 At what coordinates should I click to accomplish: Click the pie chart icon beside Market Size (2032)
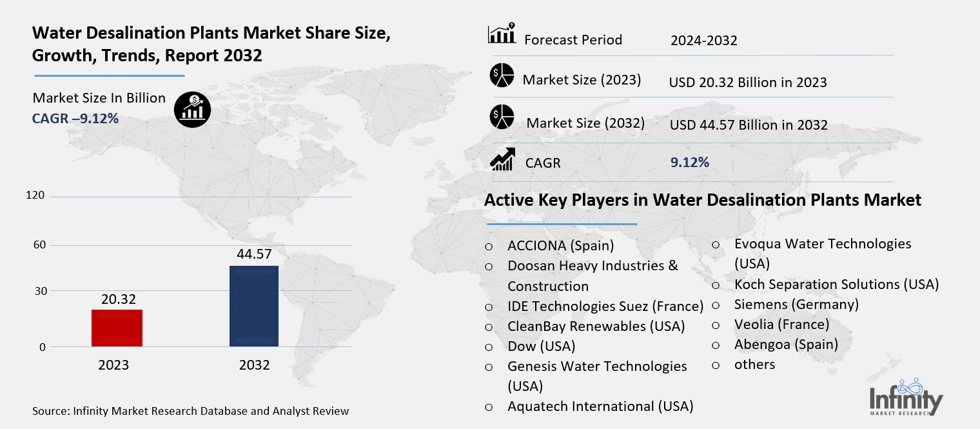(503, 118)
